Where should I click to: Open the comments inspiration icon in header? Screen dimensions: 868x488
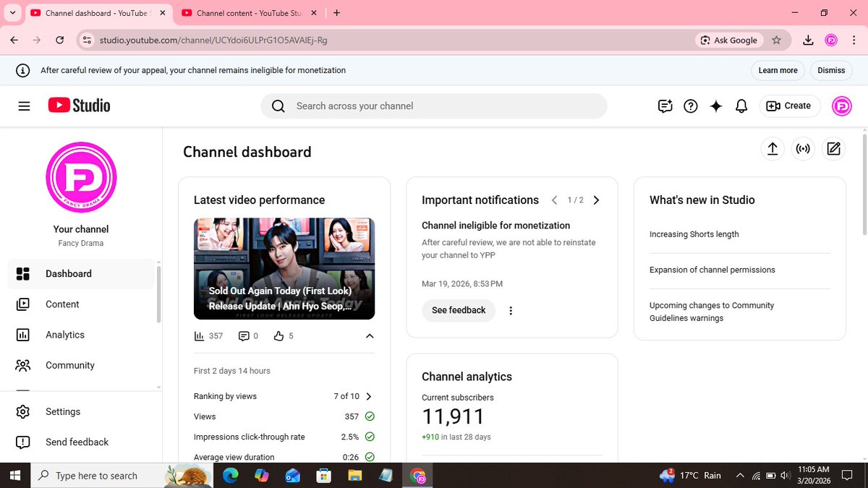665,106
